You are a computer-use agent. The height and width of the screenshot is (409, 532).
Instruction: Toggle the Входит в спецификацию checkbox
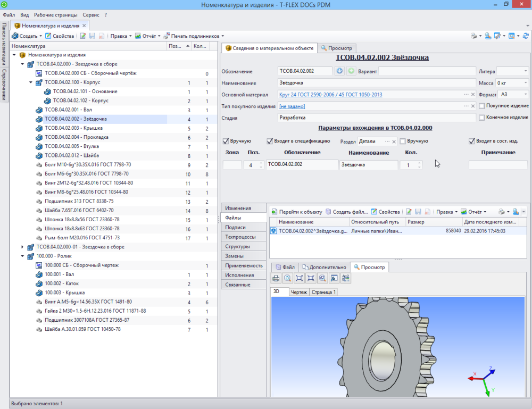[x=270, y=141]
